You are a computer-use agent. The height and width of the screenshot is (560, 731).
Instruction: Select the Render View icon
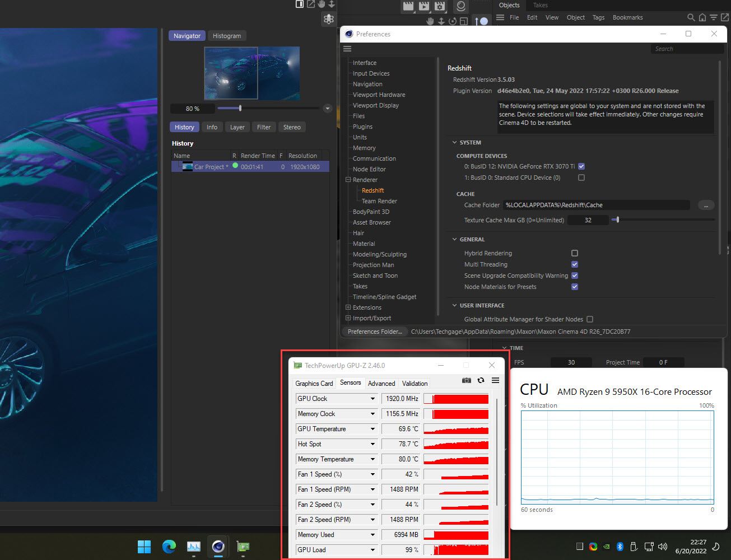tap(408, 7)
